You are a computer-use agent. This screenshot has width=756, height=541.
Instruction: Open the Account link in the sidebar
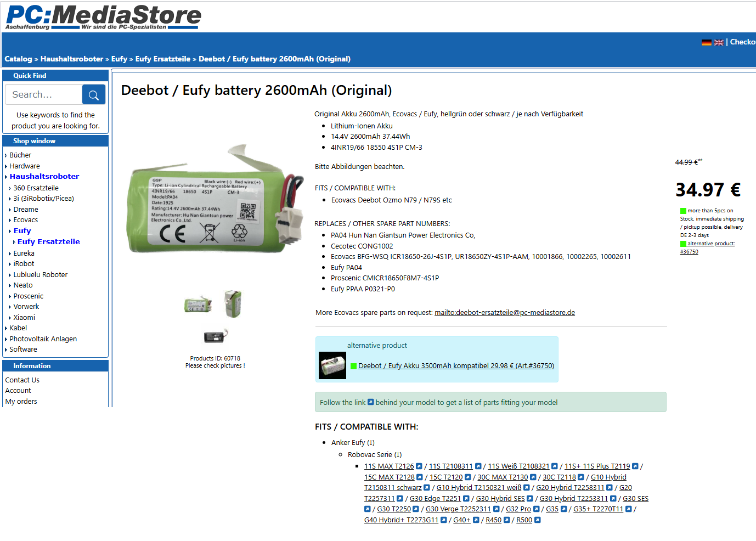point(18,391)
